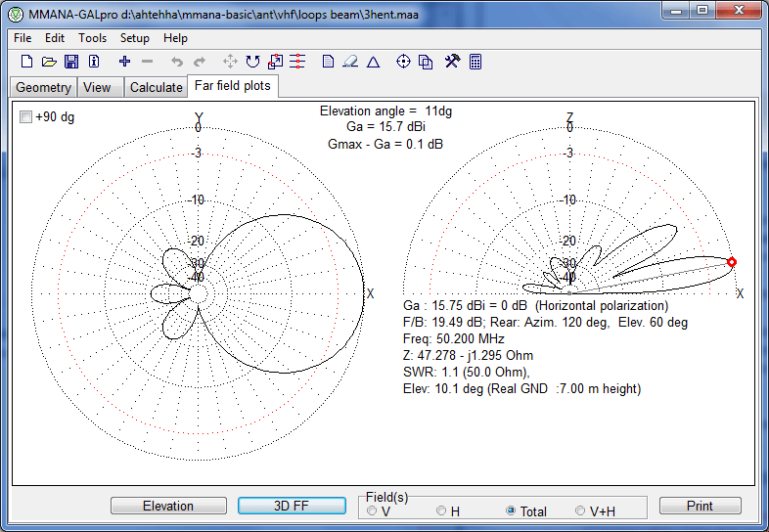This screenshot has height=532, width=769.
Task: Select the V field radio button
Action: (371, 510)
